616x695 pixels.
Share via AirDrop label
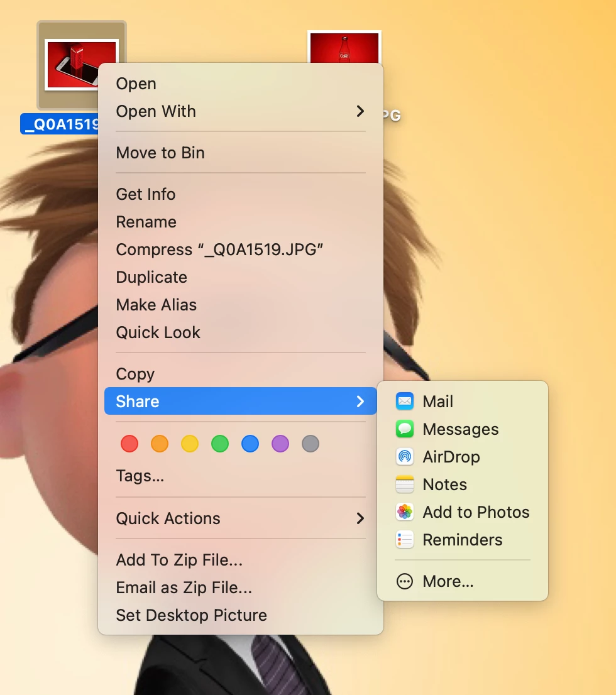pos(451,457)
